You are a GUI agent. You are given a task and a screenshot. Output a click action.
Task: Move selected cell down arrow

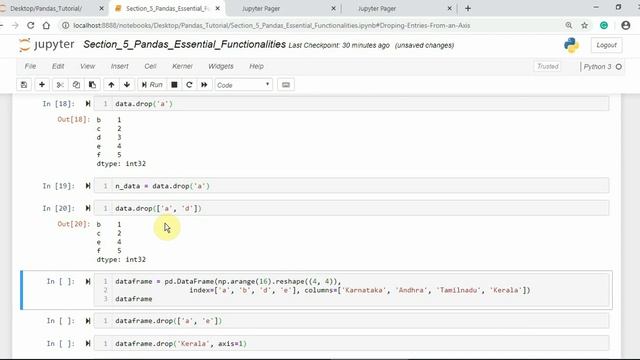click(127, 85)
